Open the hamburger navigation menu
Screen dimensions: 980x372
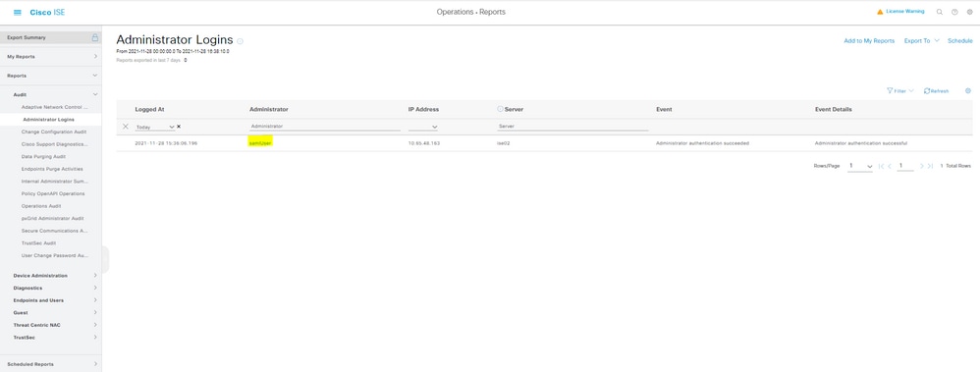(x=18, y=13)
